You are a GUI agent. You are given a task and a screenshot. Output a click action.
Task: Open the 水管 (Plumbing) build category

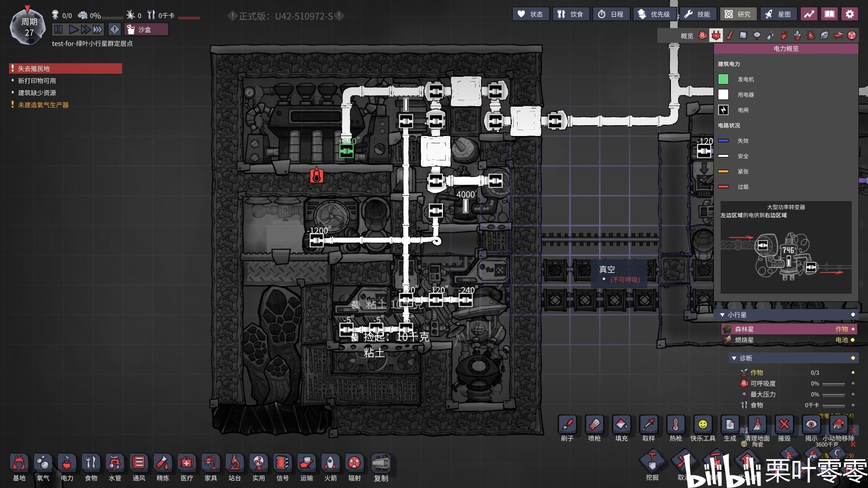pyautogui.click(x=115, y=467)
